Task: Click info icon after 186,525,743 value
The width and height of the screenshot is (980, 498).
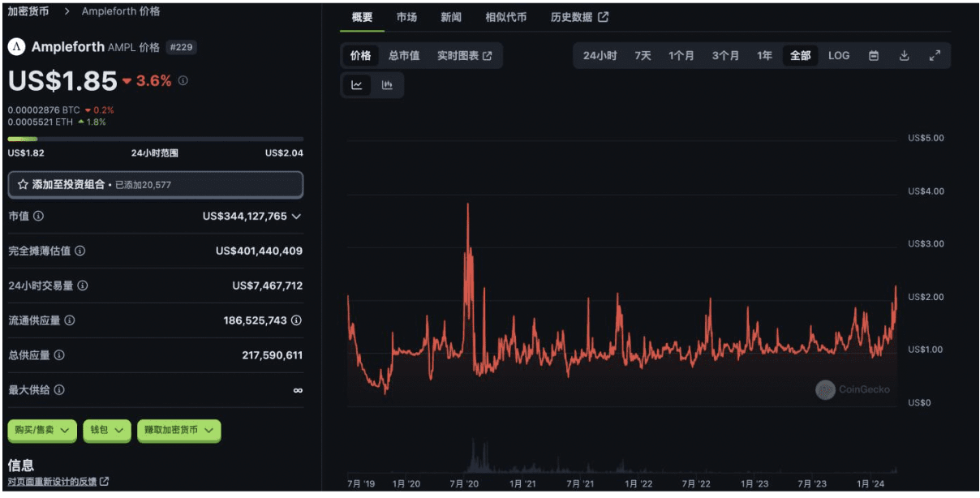Action: [x=297, y=320]
